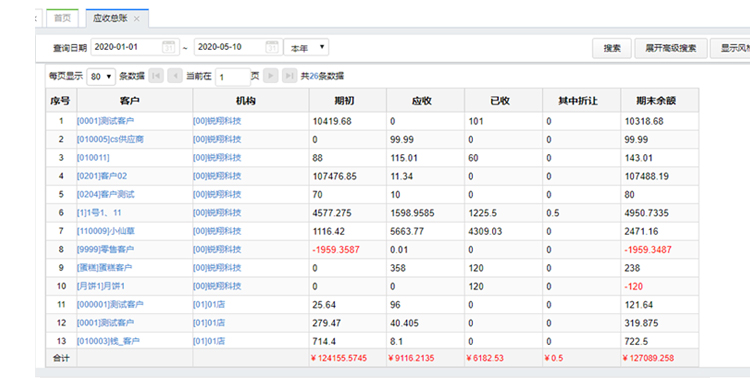
Task: Click the 已收 column header
Action: 503,100
